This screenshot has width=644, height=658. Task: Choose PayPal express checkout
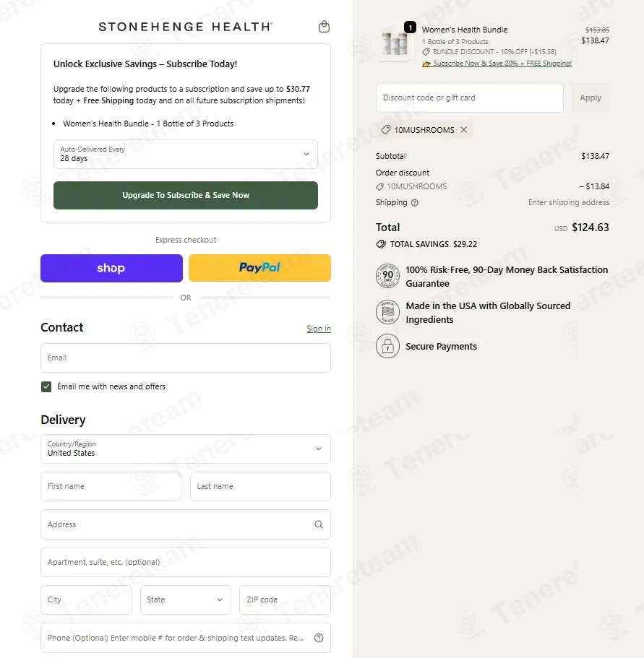(x=260, y=268)
